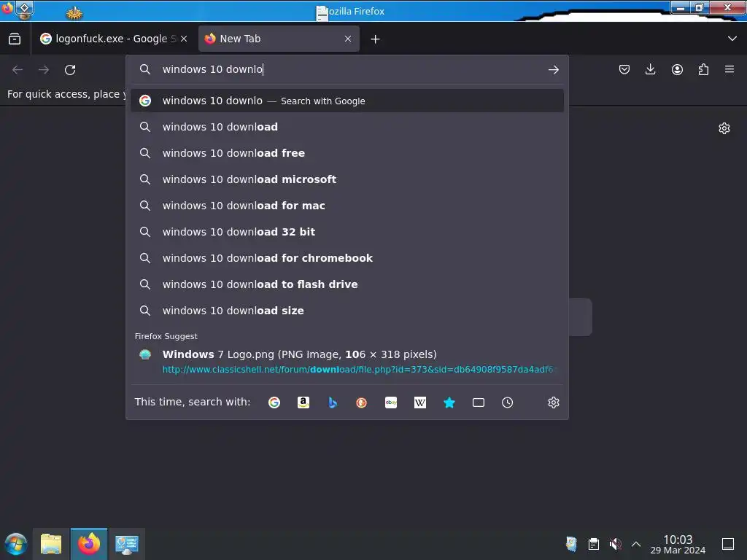Screen dimensions: 747x560
Task: Open the Downloads panel
Action: tap(650, 69)
